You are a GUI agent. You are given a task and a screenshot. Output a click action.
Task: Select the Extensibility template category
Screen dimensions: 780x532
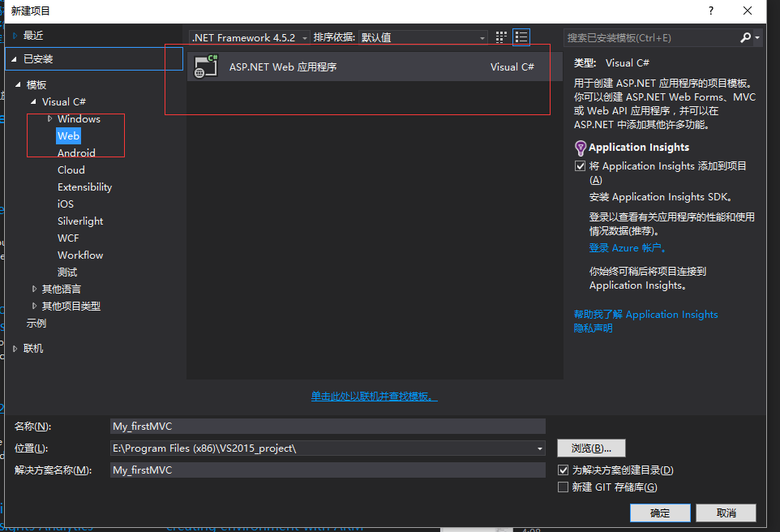(84, 187)
